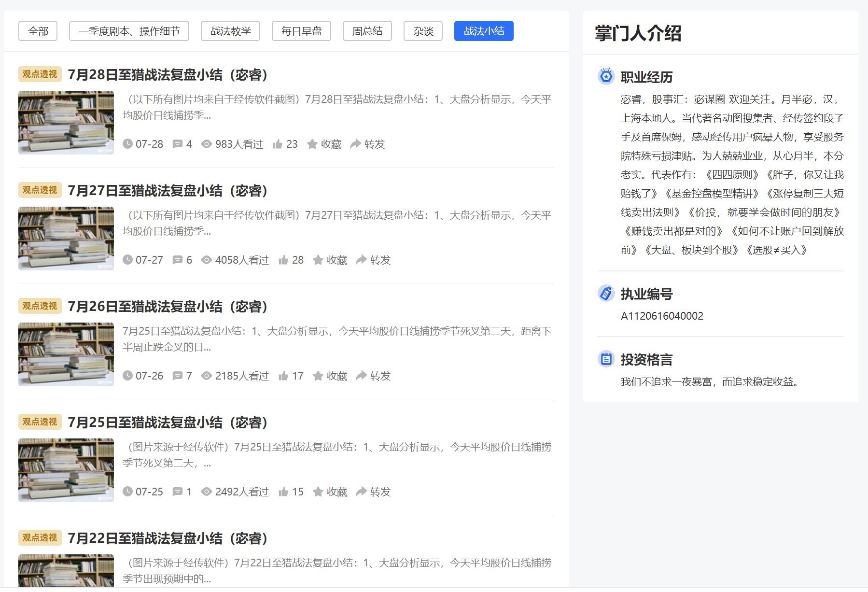
Task: Click the 2185人看过 view count
Action: coord(242,376)
